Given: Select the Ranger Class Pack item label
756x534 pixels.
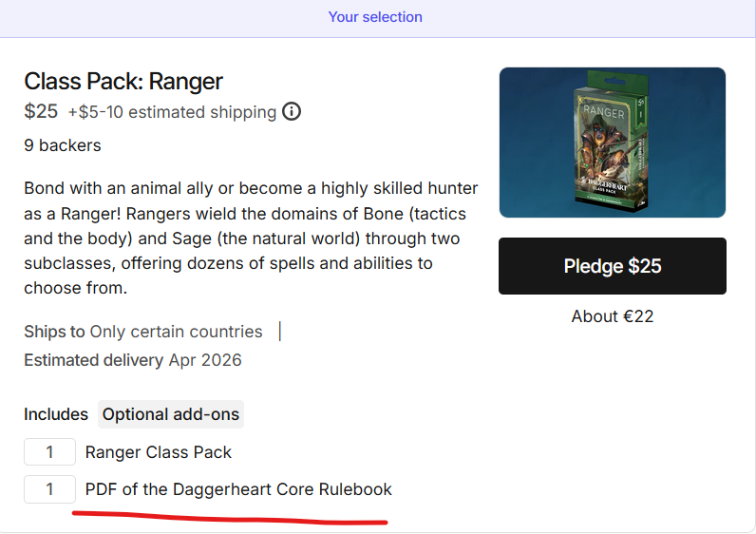Looking at the screenshot, I should (x=159, y=452).
